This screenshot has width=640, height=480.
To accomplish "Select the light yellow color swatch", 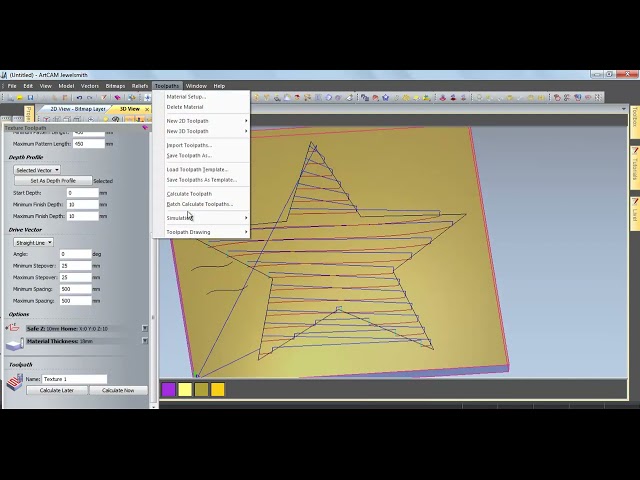I will [x=185, y=389].
